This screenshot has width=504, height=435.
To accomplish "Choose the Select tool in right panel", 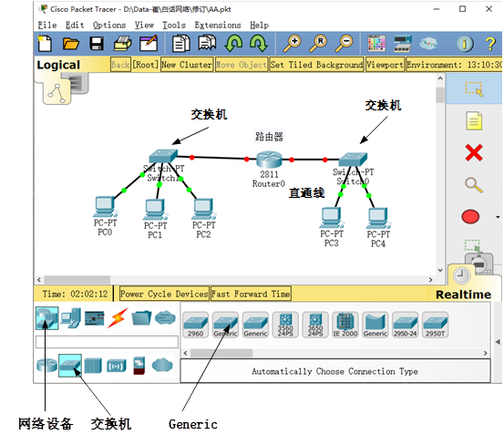I will pos(474,88).
